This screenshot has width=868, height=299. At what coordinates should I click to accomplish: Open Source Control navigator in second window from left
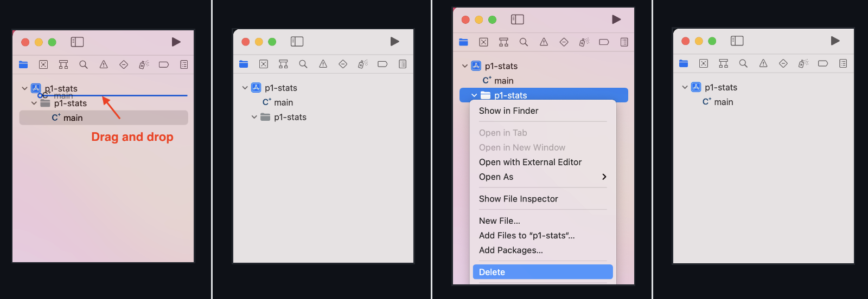(x=264, y=64)
